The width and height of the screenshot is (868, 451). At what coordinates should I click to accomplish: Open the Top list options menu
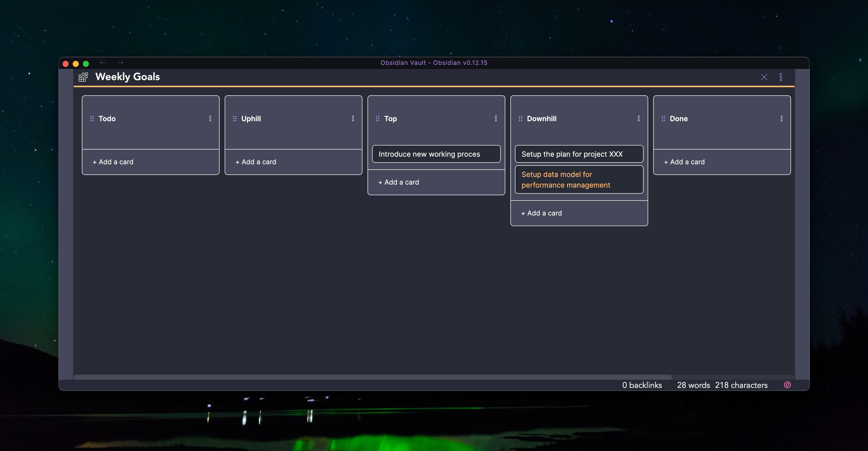point(496,118)
